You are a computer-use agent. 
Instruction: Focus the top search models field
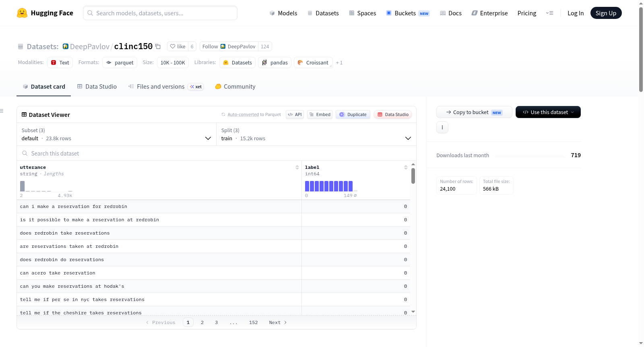coord(160,13)
